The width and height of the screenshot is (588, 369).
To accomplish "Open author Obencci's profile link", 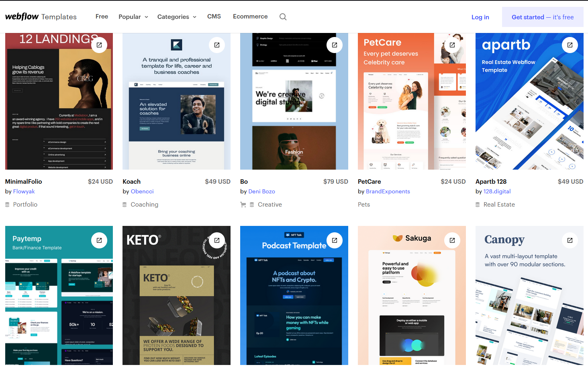I will click(x=142, y=191).
